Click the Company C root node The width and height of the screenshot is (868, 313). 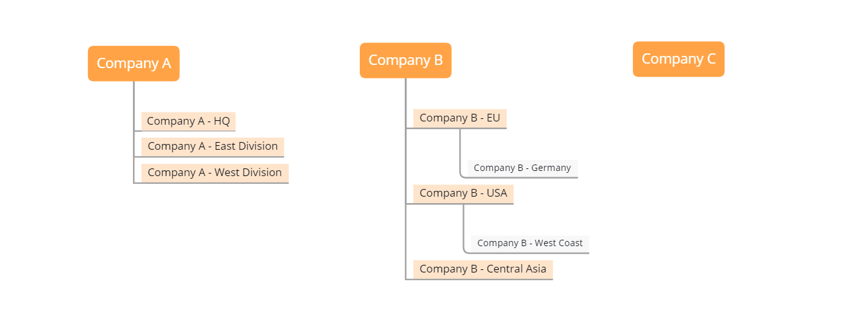pyautogui.click(x=678, y=59)
